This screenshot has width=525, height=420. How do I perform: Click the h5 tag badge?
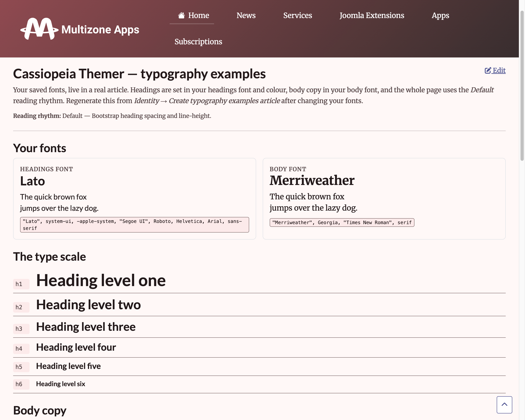click(x=21, y=367)
